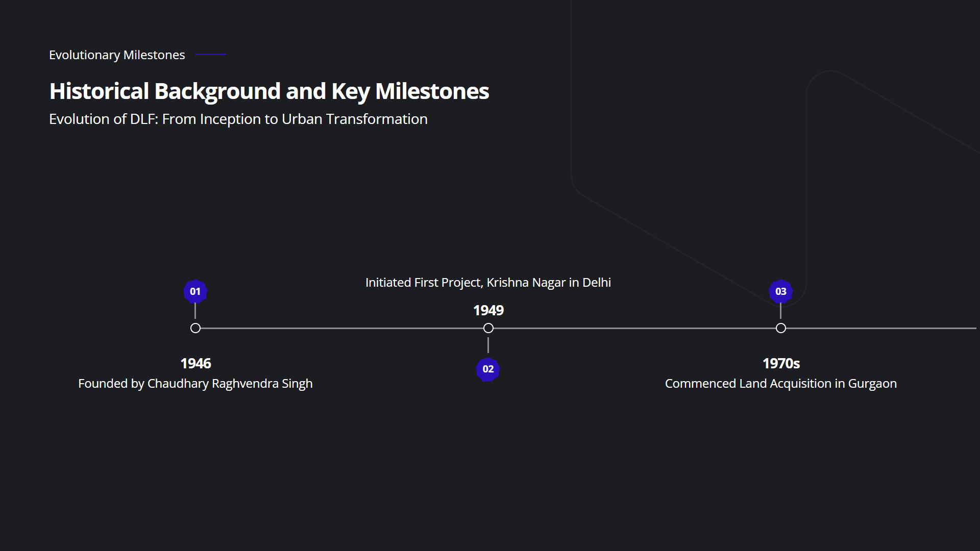Click the purple 02 milestone badge

pos(488,369)
